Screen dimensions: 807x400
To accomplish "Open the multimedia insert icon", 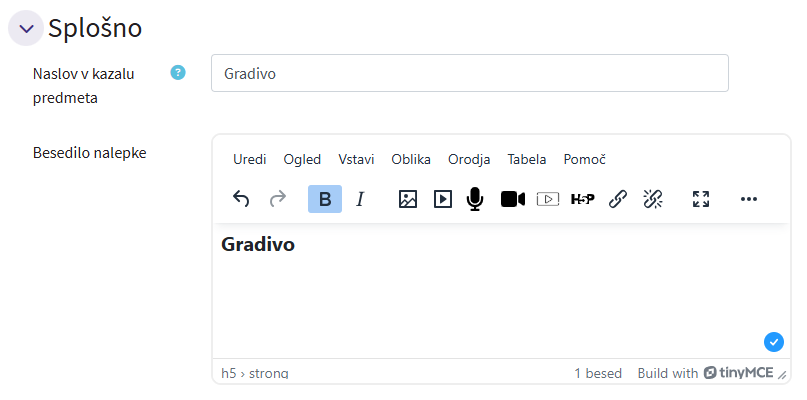I will point(443,199).
